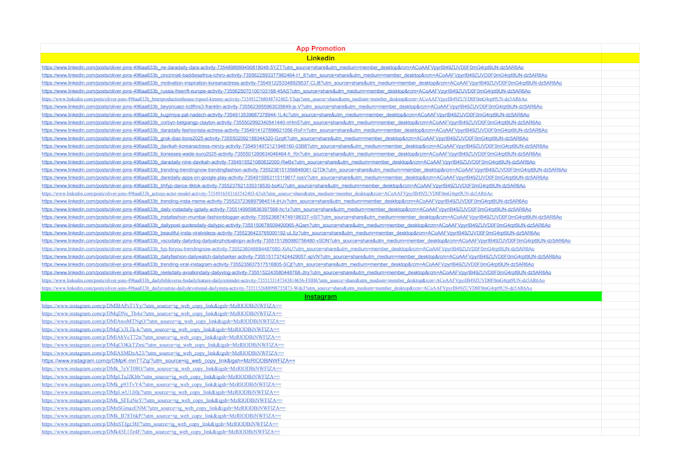
Task: Open LinkedIn link containing "euro2025"
Action: (x=291, y=154)
